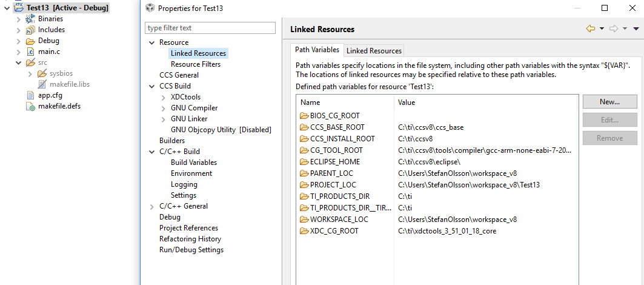Screen dimensions: 644x285
Task: Open the Project References page
Action: pyautogui.click(x=188, y=228)
